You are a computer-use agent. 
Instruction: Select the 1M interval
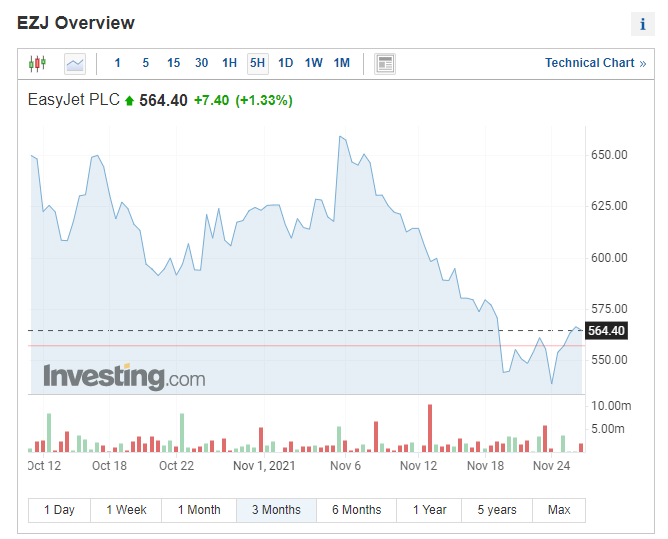(342, 63)
